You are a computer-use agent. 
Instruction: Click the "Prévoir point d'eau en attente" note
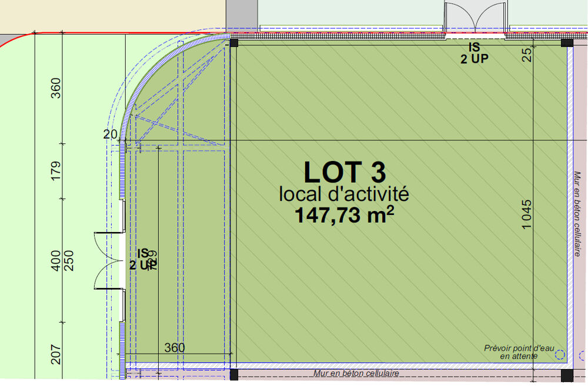tap(519, 353)
